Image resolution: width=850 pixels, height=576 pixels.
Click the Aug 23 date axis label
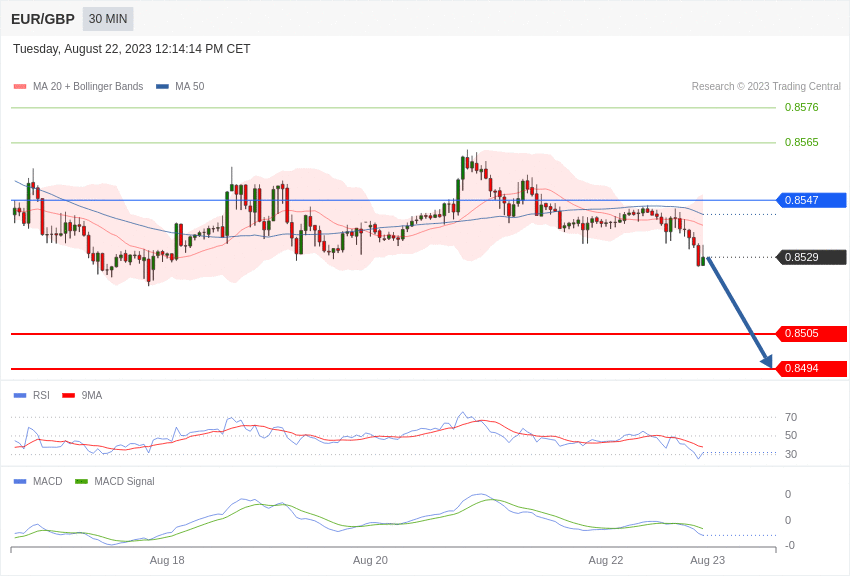click(x=707, y=560)
